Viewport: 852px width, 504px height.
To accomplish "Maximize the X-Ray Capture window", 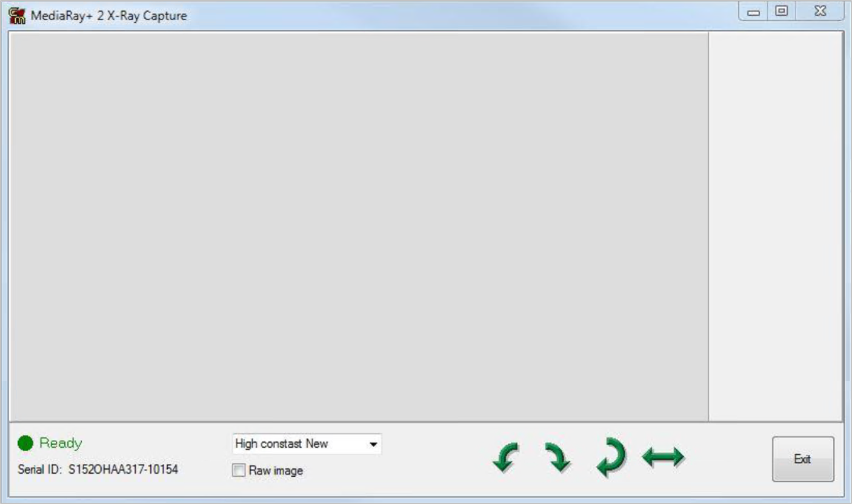I will [x=782, y=11].
